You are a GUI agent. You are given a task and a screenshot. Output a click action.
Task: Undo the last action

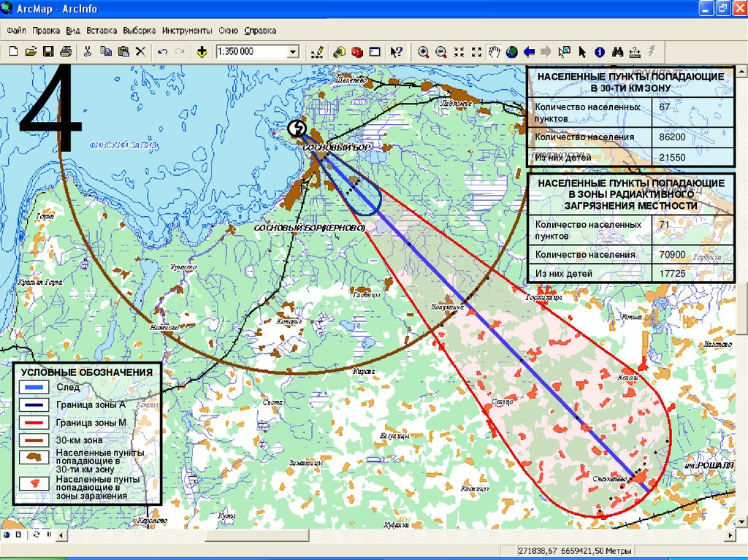(x=163, y=52)
